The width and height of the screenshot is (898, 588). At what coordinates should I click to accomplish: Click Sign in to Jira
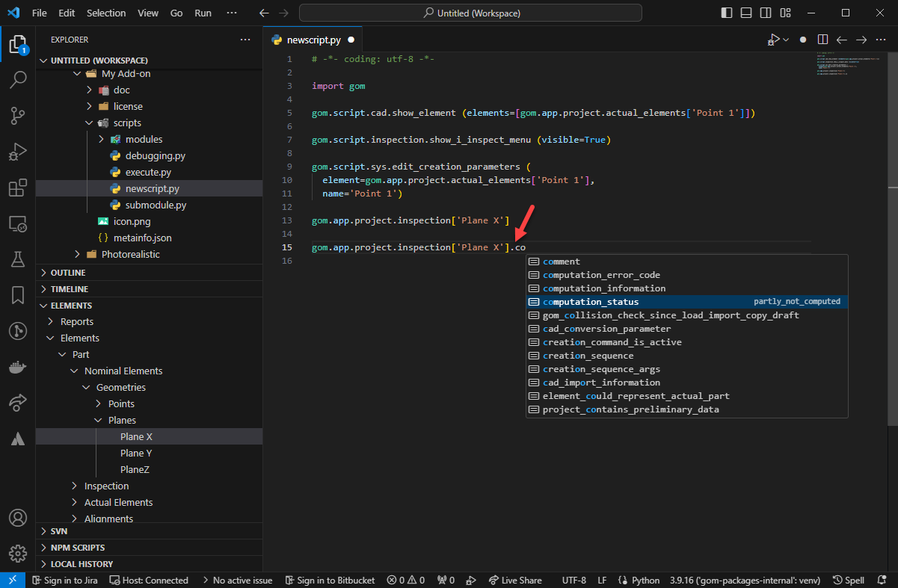click(x=66, y=581)
